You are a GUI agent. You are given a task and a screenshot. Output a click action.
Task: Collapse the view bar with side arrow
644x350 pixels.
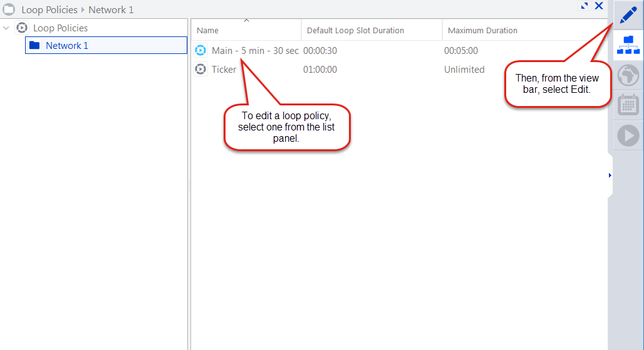click(610, 176)
